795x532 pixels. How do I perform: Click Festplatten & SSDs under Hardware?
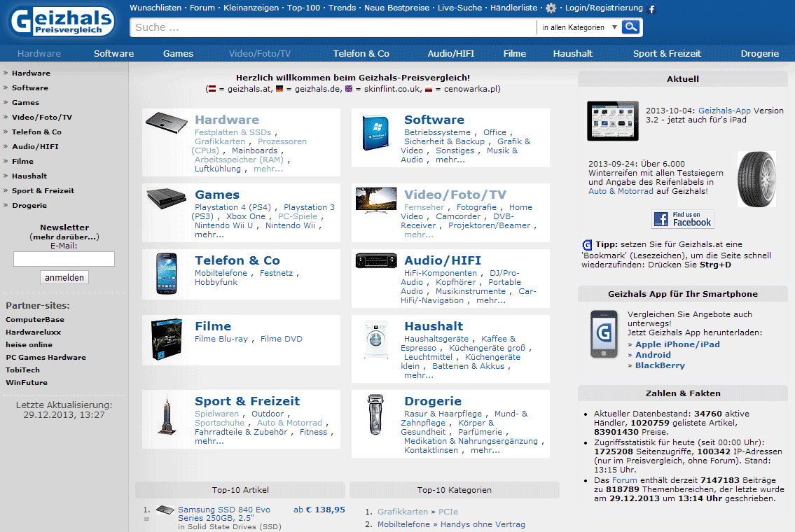click(233, 132)
